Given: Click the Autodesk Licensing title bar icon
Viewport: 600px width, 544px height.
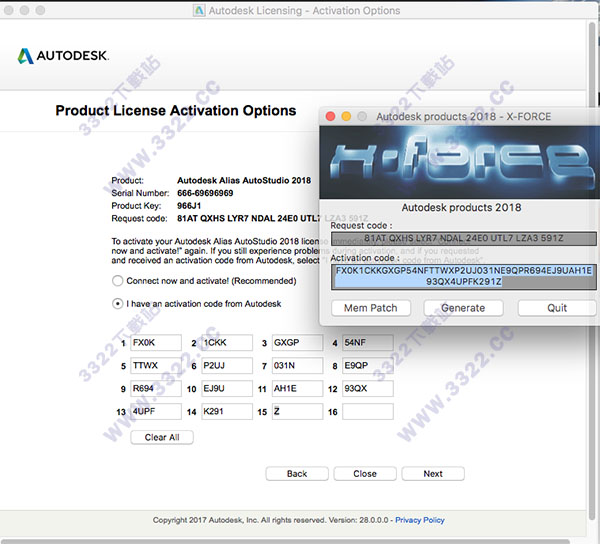Looking at the screenshot, I should (199, 10).
